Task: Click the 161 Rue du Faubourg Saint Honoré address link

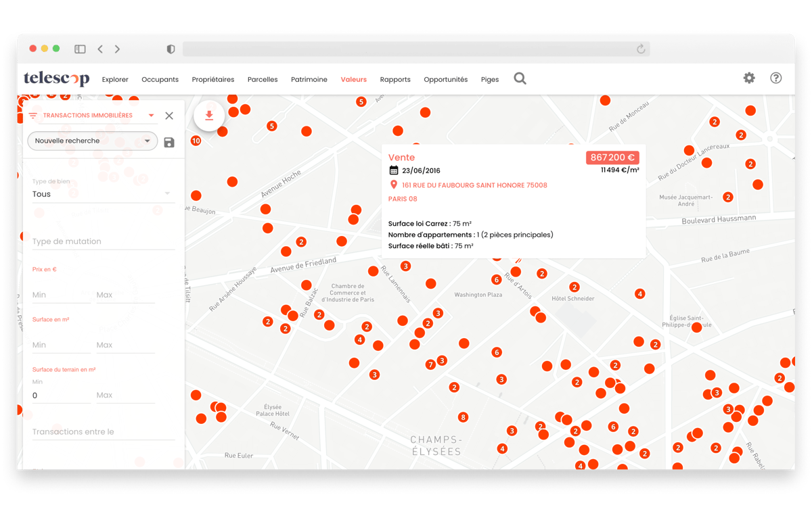Action: pos(474,185)
